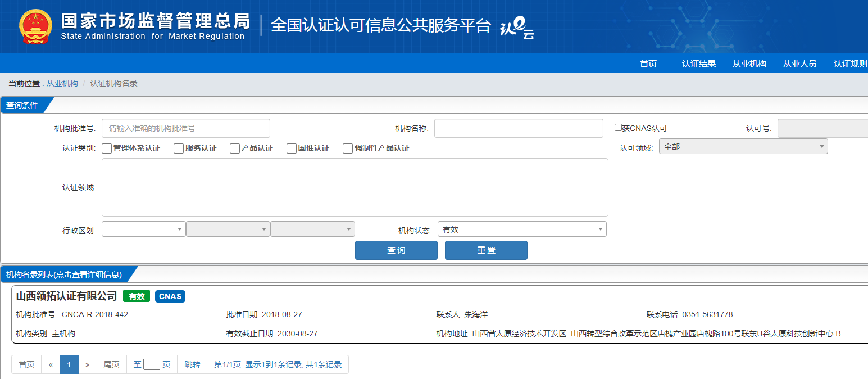Open 认证结果 in the navigation bar
This screenshot has height=379, width=868.
coord(699,64)
